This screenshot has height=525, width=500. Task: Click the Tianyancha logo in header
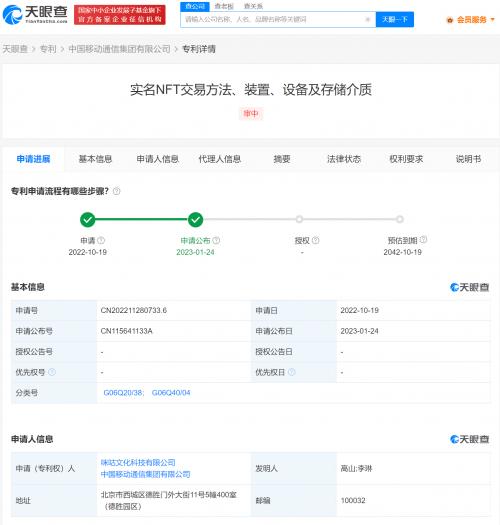point(35,15)
